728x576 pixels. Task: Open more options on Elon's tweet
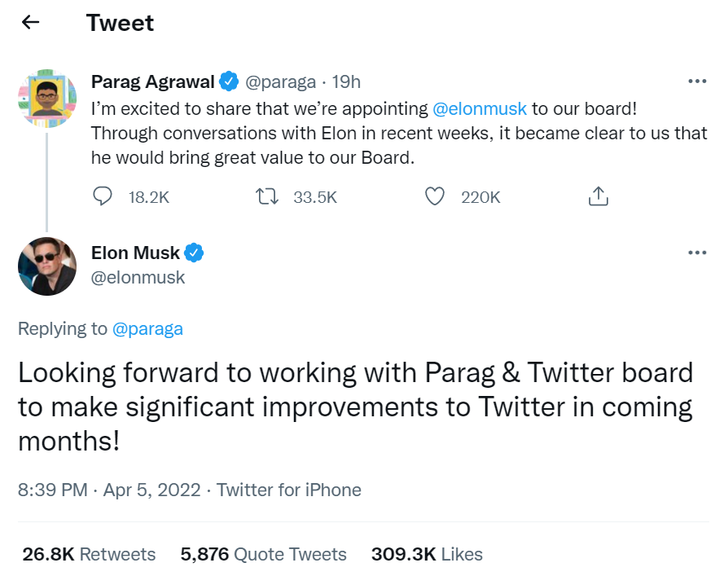pyautogui.click(x=697, y=253)
